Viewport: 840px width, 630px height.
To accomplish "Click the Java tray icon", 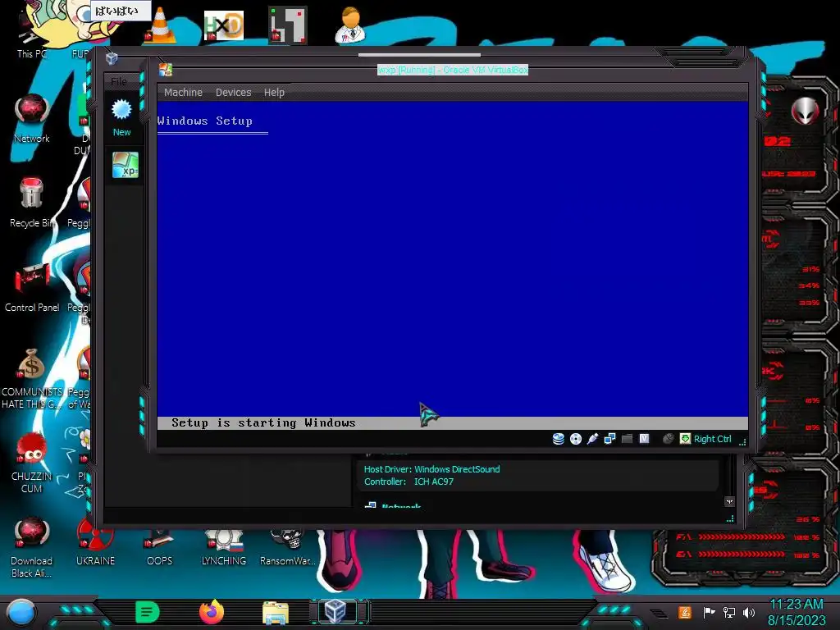I will (685, 612).
